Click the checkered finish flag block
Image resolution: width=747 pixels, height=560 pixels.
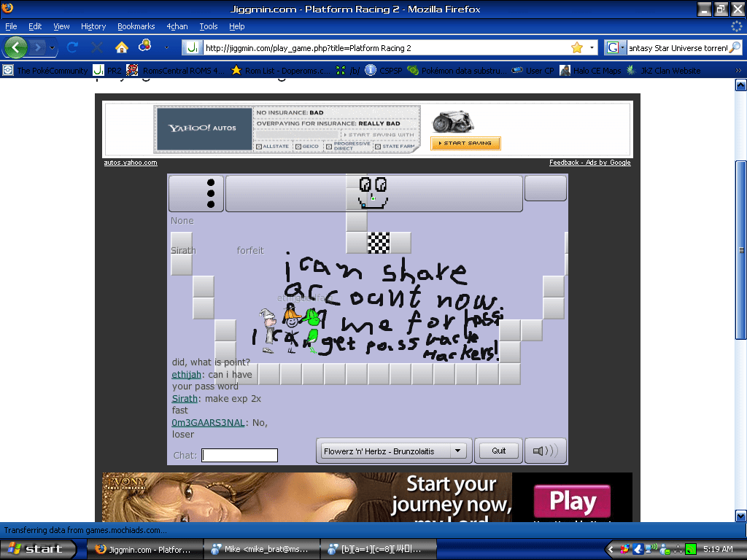click(379, 243)
